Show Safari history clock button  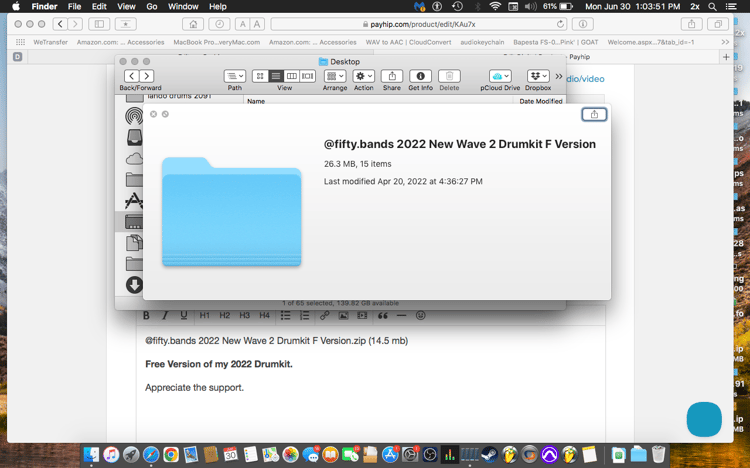click(x=219, y=24)
